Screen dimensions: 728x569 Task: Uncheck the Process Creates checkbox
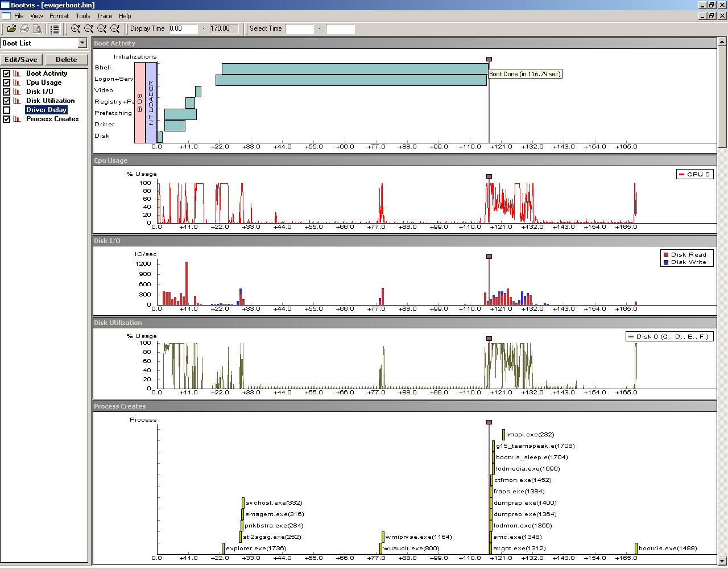pyautogui.click(x=7, y=119)
